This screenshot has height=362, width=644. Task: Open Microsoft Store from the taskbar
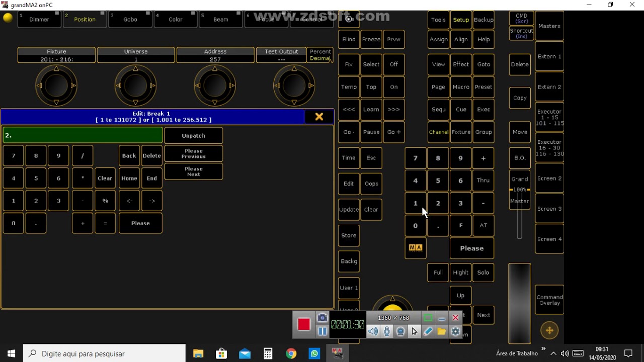click(x=221, y=353)
